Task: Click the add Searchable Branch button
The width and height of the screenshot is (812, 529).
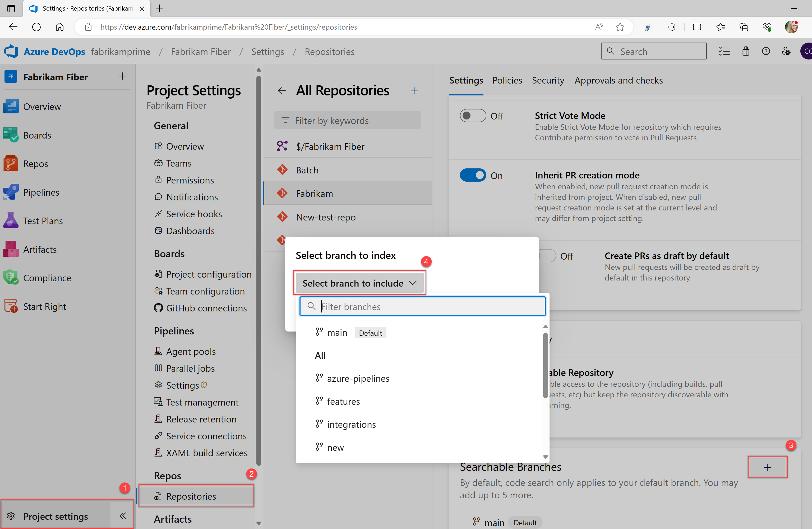Action: click(768, 467)
